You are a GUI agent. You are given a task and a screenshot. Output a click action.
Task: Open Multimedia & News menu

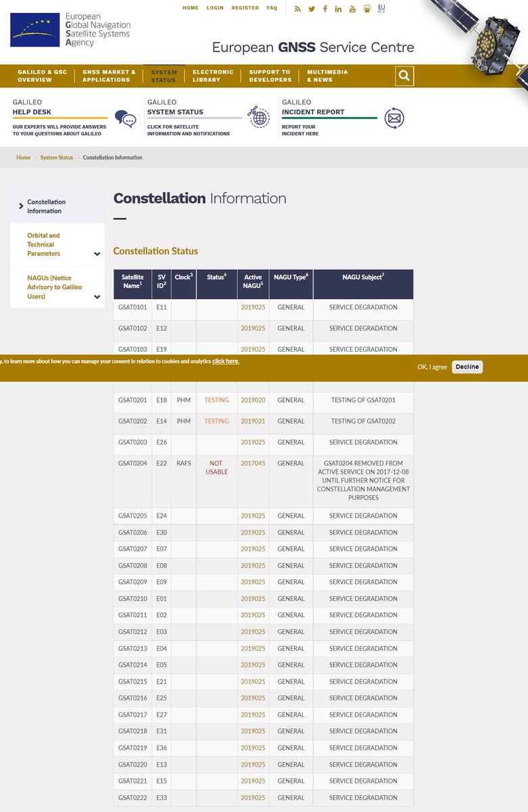327,76
